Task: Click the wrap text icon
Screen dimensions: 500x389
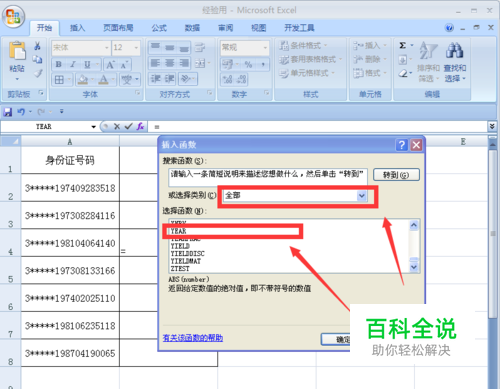Action: click(200, 47)
